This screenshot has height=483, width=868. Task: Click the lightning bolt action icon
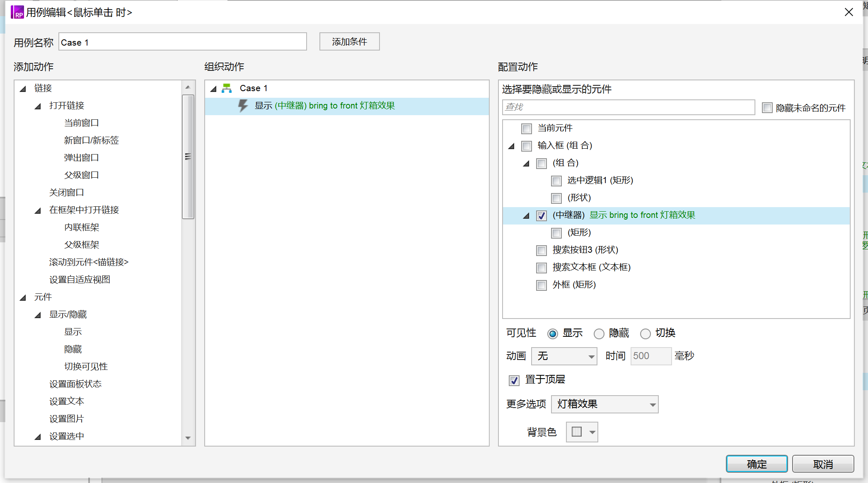[243, 106]
